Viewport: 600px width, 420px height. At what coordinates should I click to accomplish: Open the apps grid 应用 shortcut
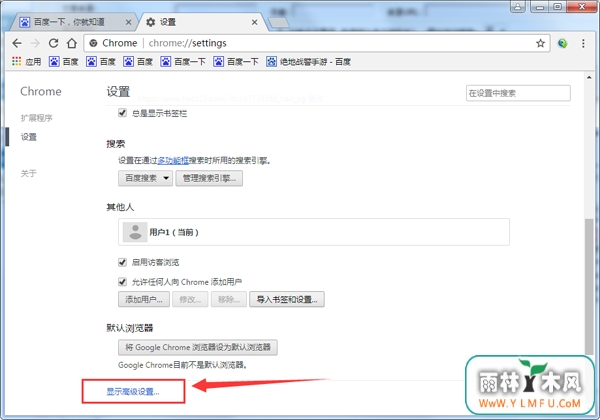point(26,62)
